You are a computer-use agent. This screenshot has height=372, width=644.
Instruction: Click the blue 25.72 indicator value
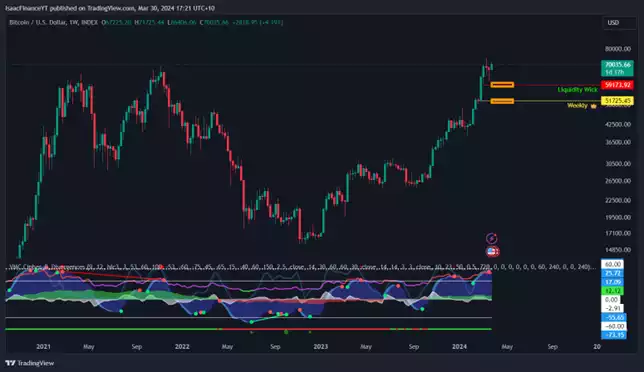612,273
